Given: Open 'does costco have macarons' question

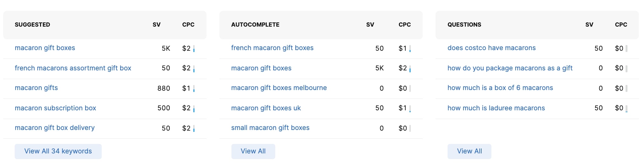Looking at the screenshot, I should [x=491, y=48].
